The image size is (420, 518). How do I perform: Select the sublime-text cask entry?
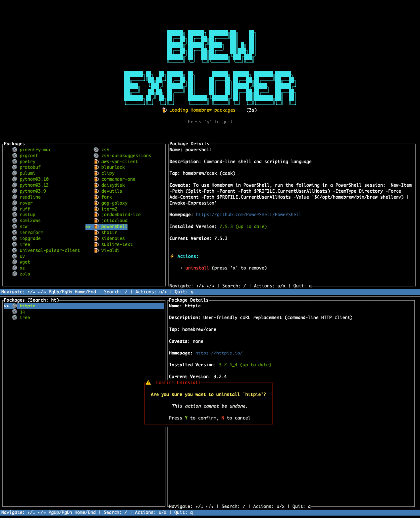pos(117,244)
